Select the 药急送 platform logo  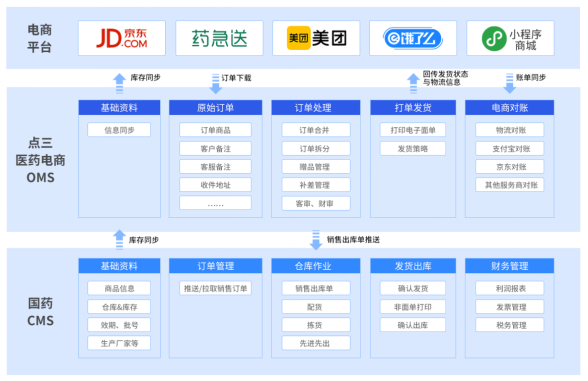point(219,38)
